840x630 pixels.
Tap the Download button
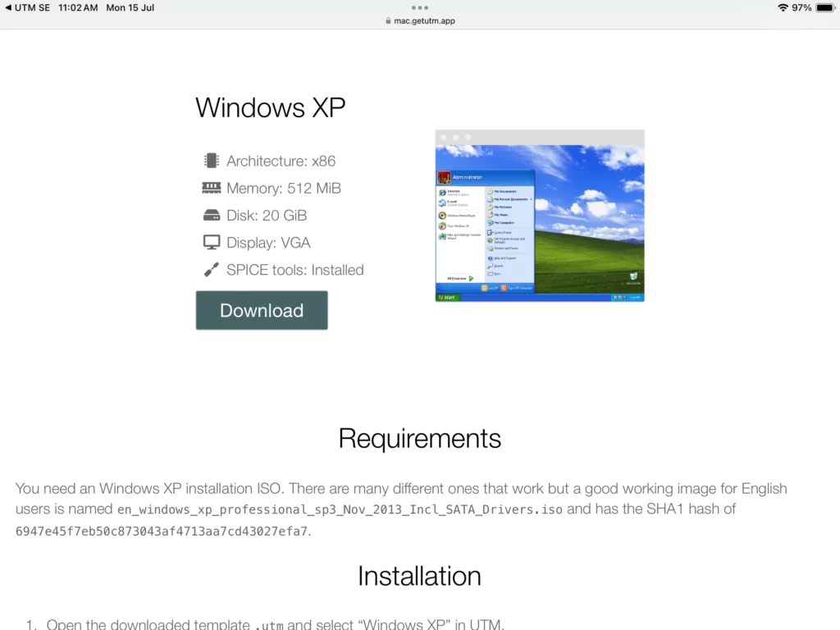[x=262, y=310]
